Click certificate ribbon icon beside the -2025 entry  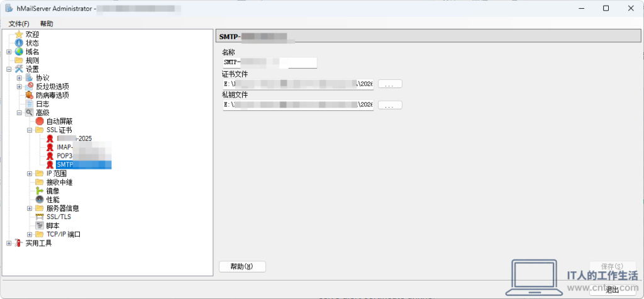(x=50, y=138)
